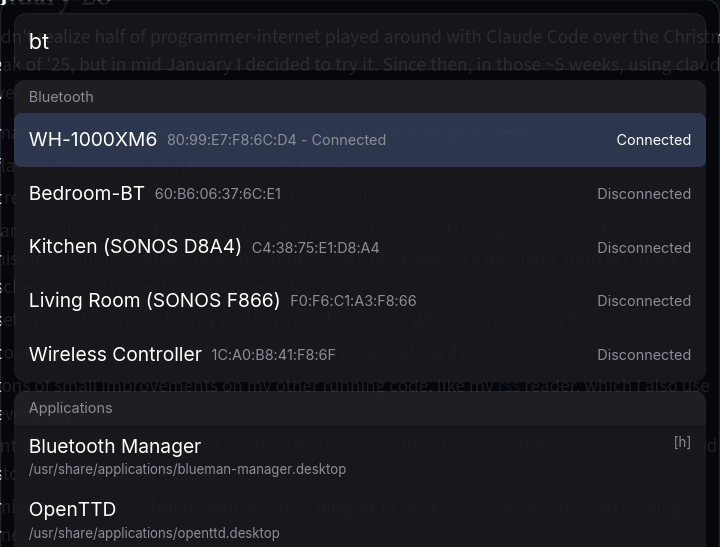
Task: Click the Disconnected status for Kitchen speaker
Action: point(643,248)
